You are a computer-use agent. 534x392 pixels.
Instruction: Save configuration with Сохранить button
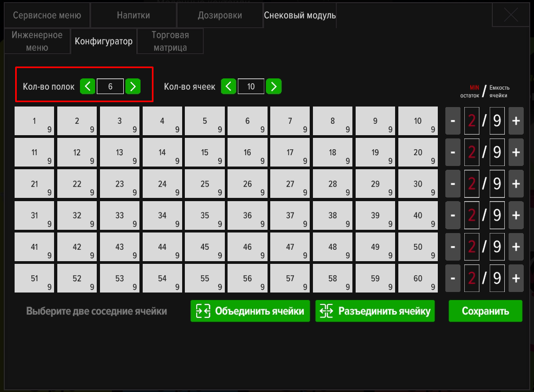coord(485,311)
